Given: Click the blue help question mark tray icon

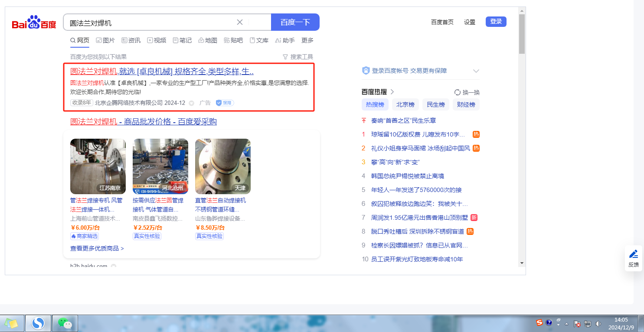Looking at the screenshot, I should click(549, 322).
